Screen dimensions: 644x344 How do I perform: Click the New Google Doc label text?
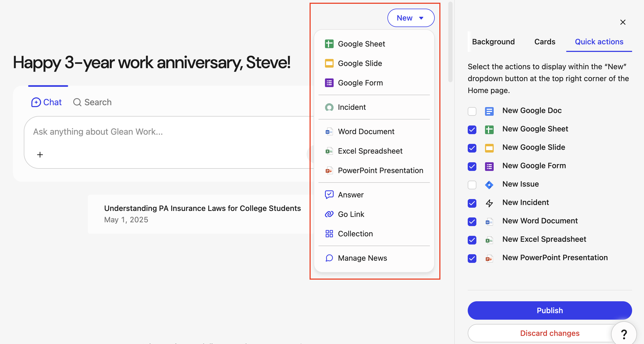pos(532,111)
